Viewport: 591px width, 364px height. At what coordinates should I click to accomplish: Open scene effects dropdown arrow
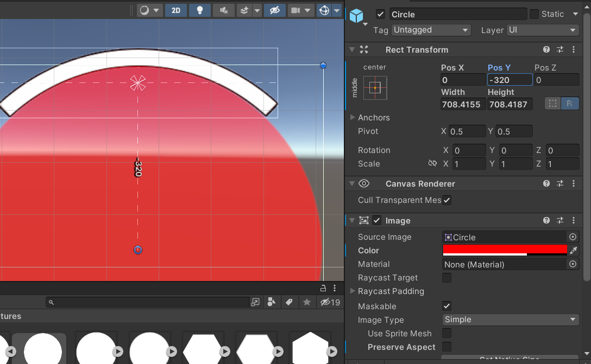pyautogui.click(x=257, y=10)
